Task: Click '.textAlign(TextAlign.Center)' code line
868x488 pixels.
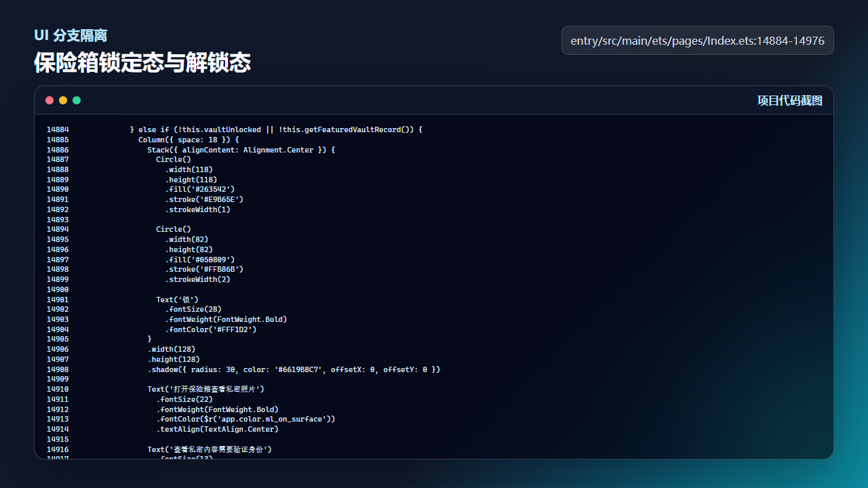Action: click(x=218, y=429)
